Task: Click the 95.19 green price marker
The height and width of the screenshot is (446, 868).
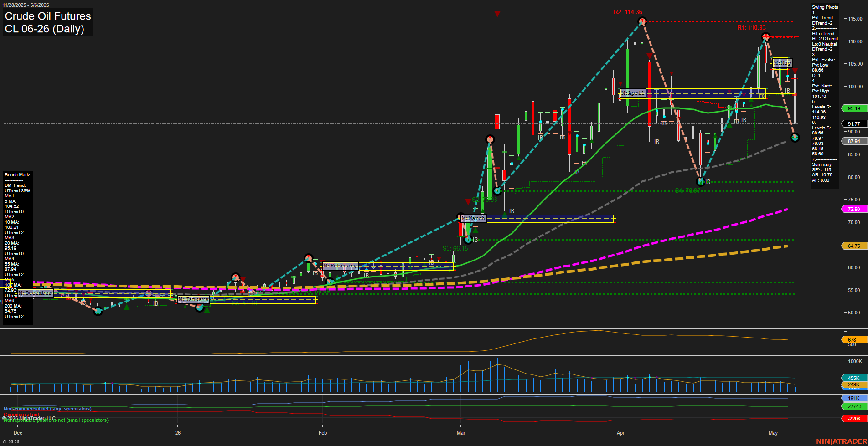Action: [854, 108]
